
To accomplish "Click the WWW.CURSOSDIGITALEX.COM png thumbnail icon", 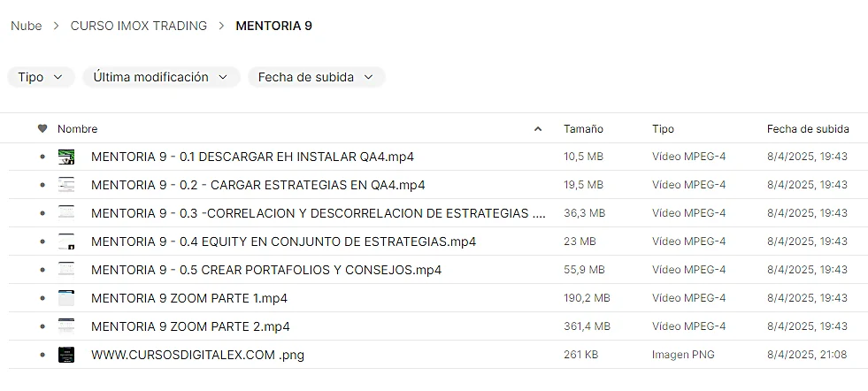I will (x=66, y=355).
